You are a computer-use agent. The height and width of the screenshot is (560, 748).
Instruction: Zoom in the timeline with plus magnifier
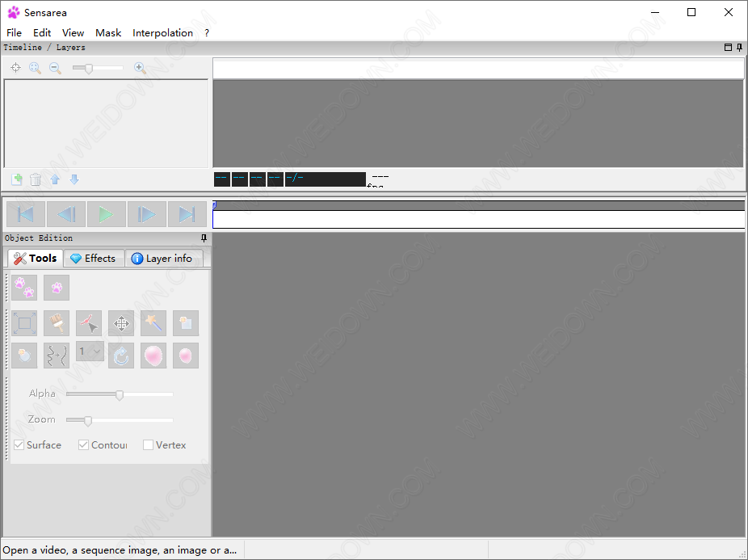[x=140, y=68]
